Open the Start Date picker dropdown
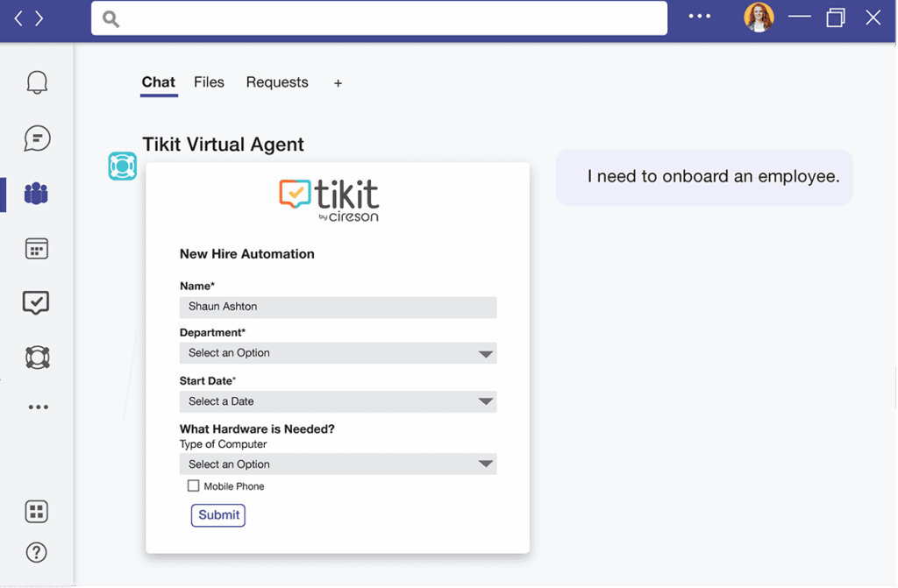The image size is (898, 588). click(x=338, y=401)
